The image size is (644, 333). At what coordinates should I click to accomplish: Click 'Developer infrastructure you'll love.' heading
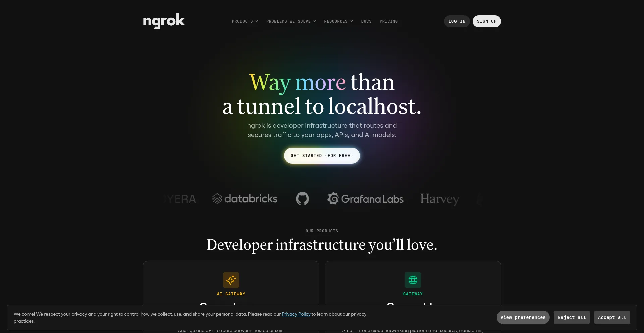tap(322, 245)
